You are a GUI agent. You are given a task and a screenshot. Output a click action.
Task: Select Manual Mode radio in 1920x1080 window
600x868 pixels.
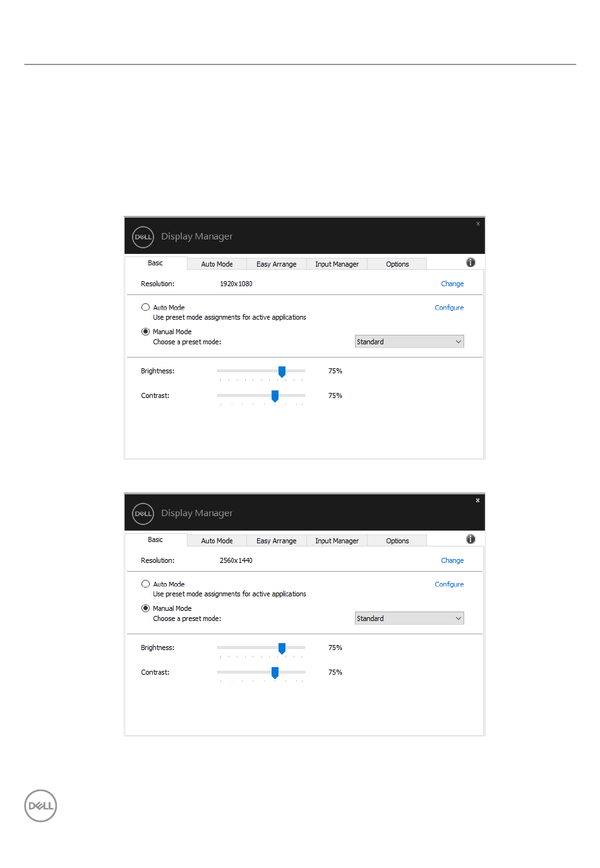coord(145,331)
